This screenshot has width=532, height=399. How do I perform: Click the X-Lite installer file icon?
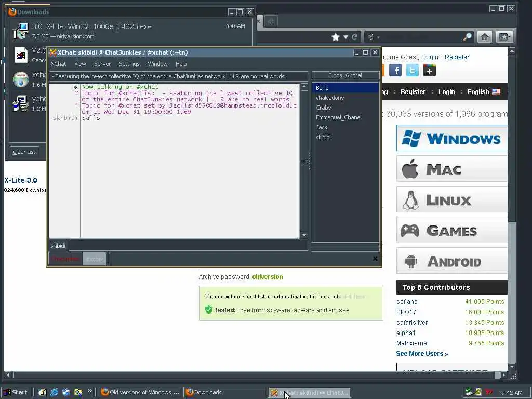[x=21, y=31]
